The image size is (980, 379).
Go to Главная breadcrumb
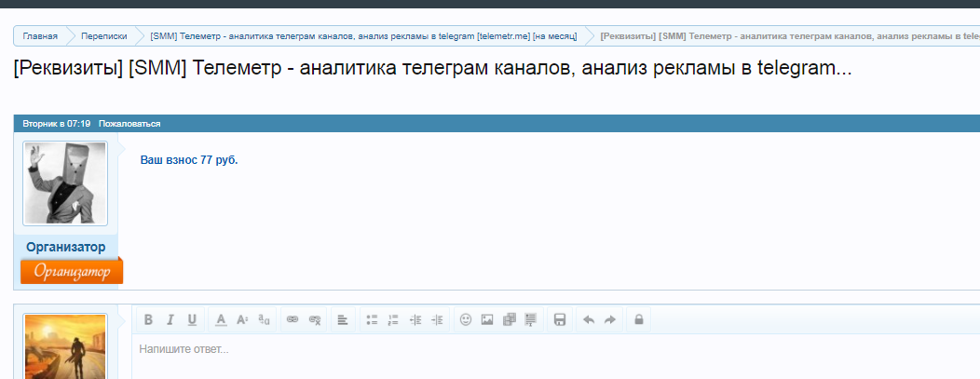[x=40, y=36]
